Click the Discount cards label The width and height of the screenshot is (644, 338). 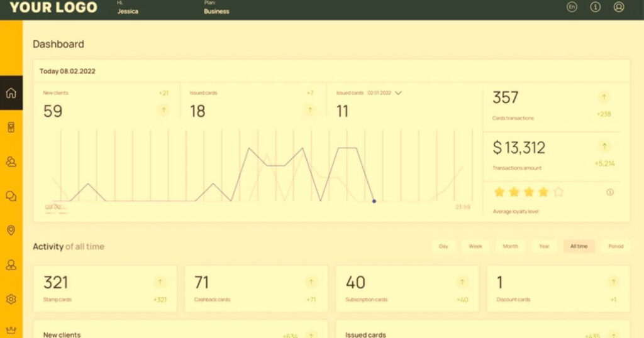pos(513,300)
